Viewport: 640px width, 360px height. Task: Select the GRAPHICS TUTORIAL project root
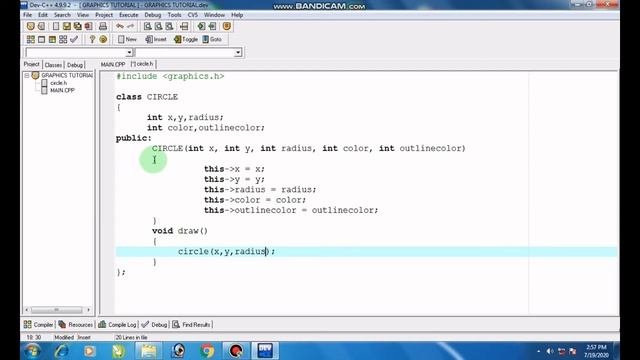67,76
